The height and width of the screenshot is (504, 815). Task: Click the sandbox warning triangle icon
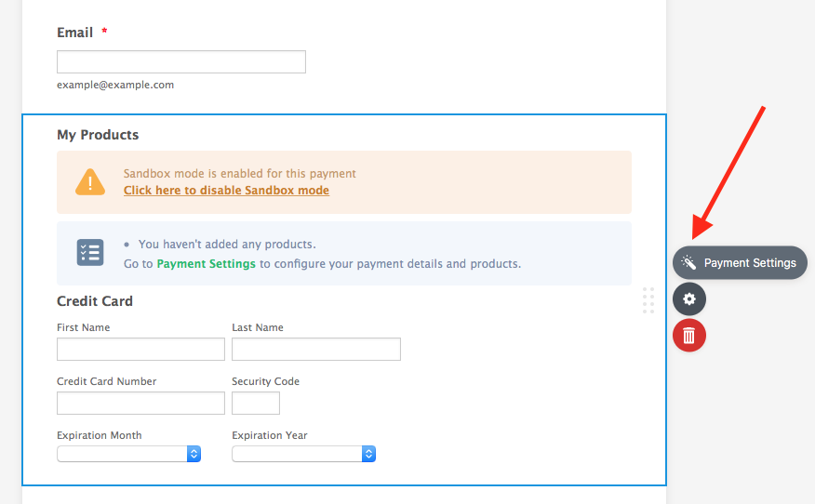90,182
